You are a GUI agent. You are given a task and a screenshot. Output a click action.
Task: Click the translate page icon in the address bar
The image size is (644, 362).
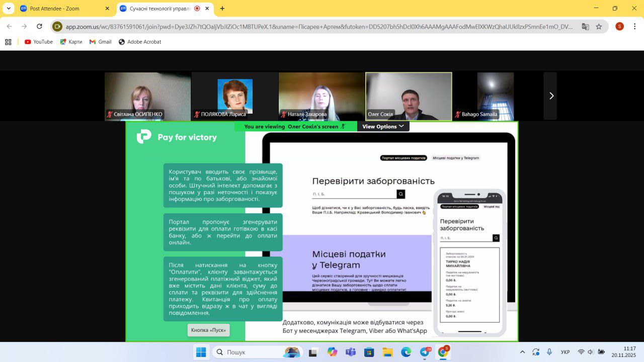click(585, 27)
